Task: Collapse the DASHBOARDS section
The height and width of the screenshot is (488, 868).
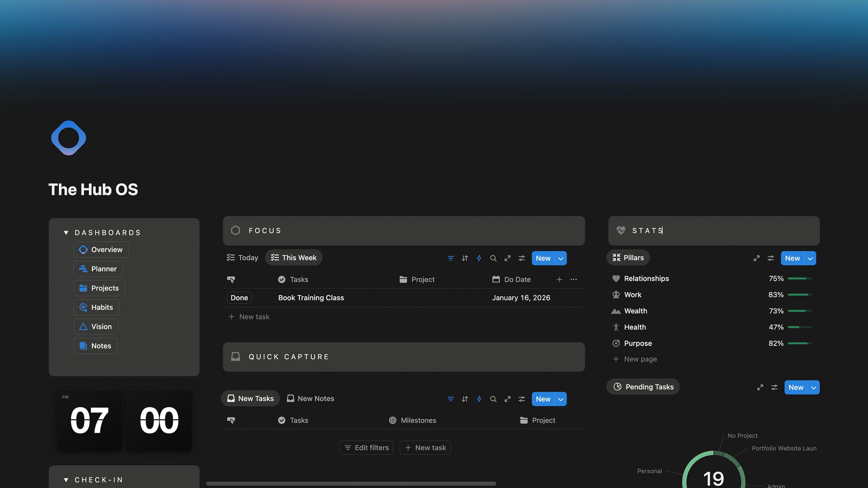Action: (x=66, y=232)
